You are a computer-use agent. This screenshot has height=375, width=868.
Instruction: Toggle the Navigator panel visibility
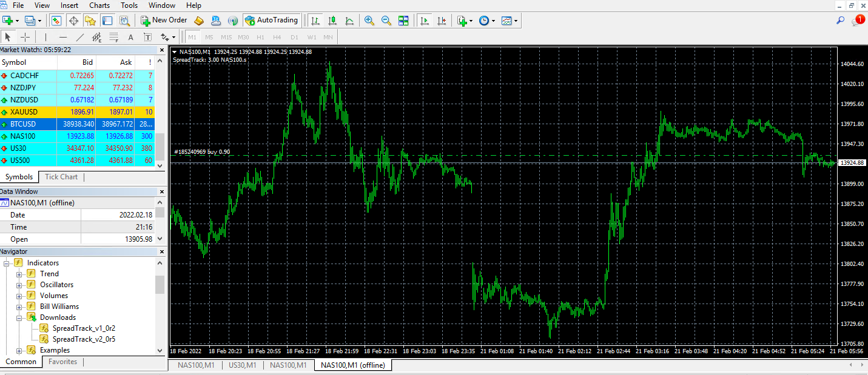click(89, 20)
